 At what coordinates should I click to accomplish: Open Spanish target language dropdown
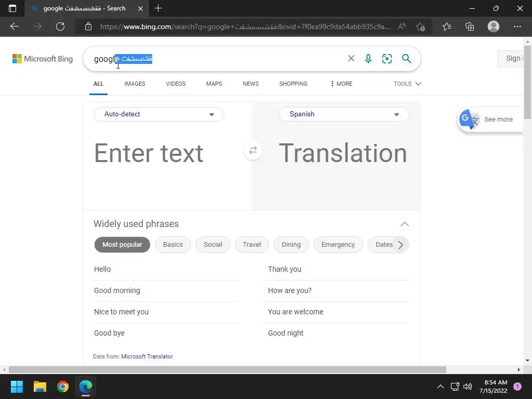click(344, 114)
